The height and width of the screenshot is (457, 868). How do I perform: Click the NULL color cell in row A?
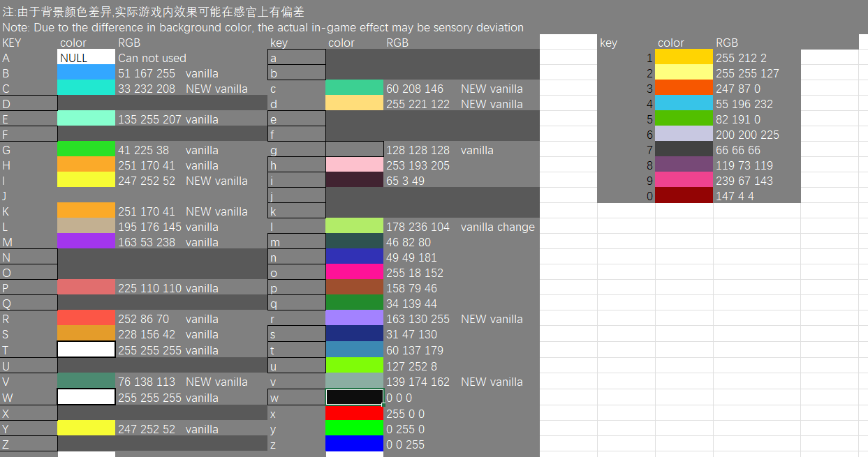point(86,58)
